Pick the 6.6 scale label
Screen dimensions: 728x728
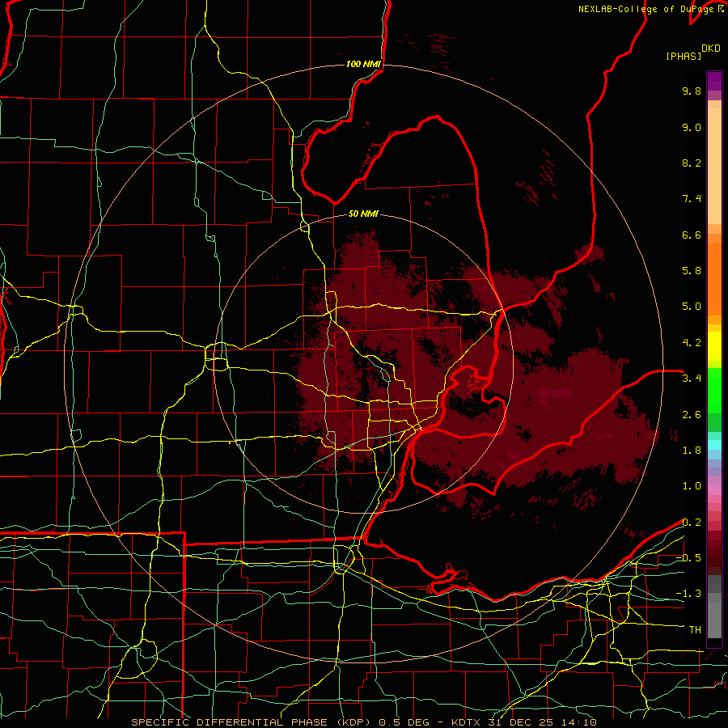[692, 235]
